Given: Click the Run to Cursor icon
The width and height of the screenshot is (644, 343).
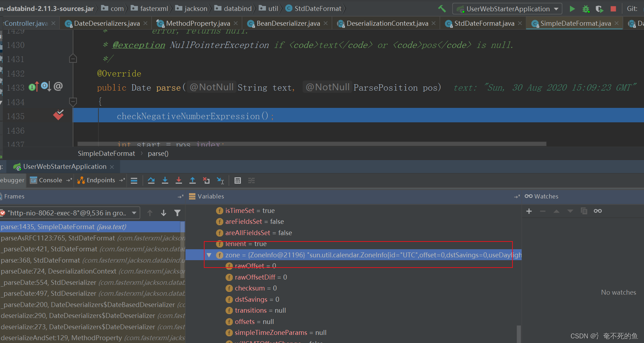Looking at the screenshot, I should 220,180.
